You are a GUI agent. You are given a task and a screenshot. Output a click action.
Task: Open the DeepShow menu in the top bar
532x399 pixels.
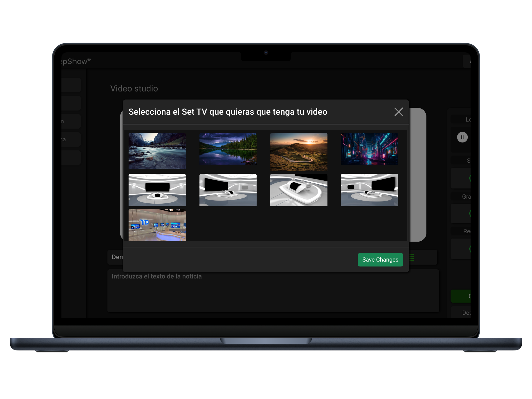[75, 61]
